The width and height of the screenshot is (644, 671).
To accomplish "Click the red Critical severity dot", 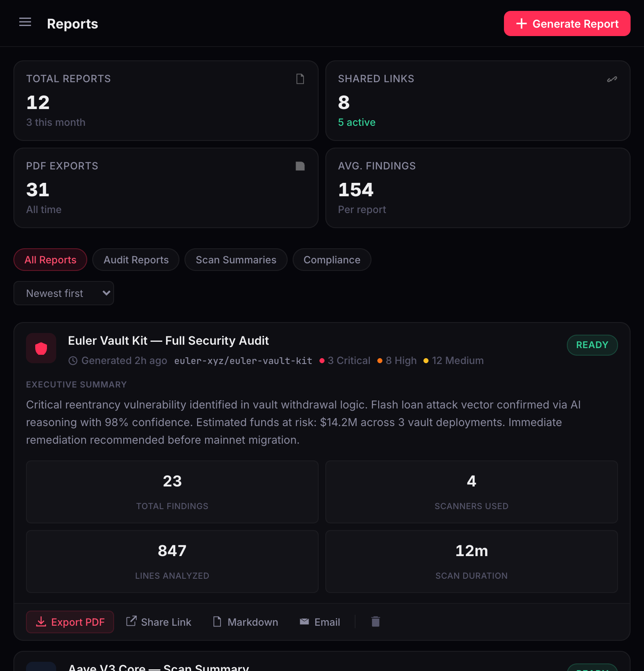I will point(322,361).
